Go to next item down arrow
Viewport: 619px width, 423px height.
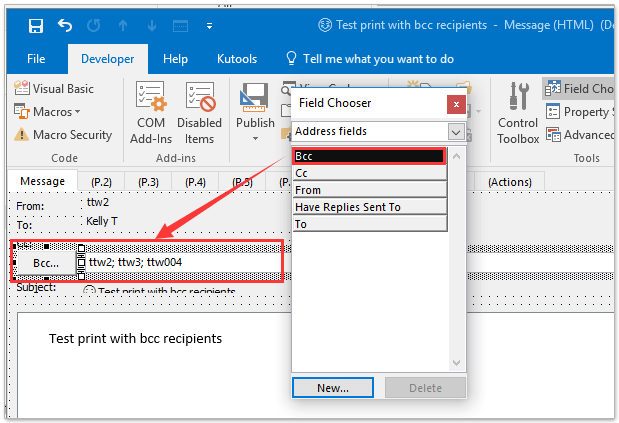coord(152,26)
